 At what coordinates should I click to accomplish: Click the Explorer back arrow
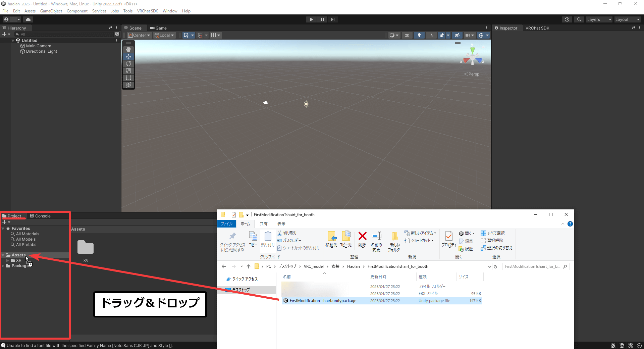tap(224, 266)
